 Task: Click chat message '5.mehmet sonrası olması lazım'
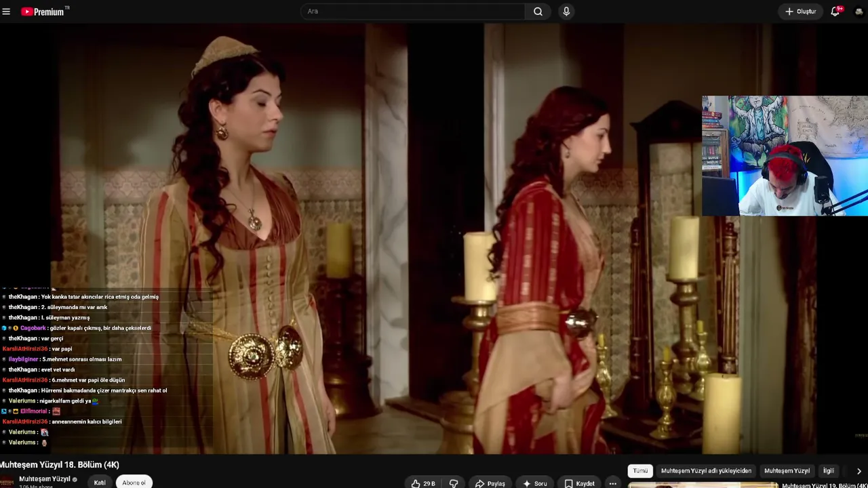[82, 359]
